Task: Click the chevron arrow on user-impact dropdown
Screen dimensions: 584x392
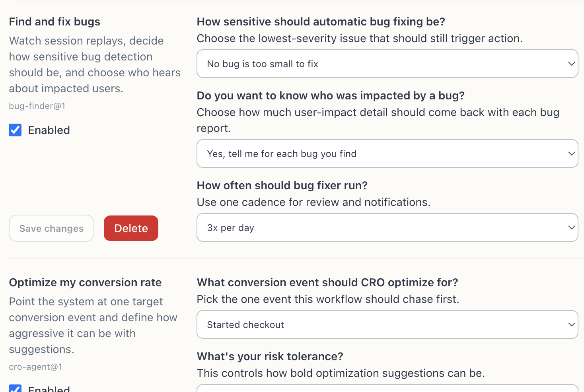Action: (571, 153)
